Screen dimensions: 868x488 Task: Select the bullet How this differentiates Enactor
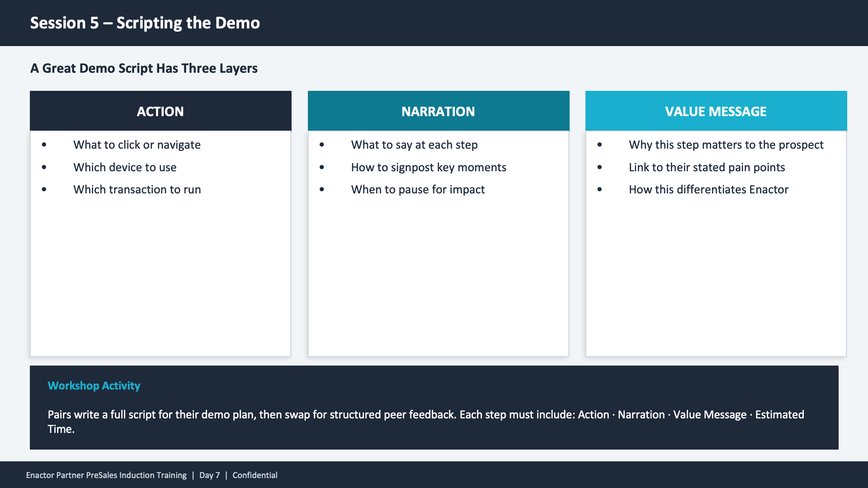(x=708, y=189)
